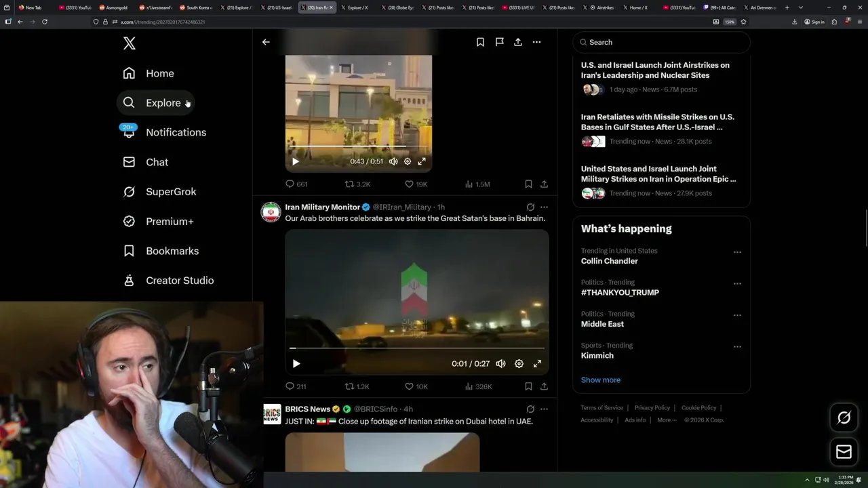Go back using the timeline back arrow
The image size is (868, 488).
266,42
